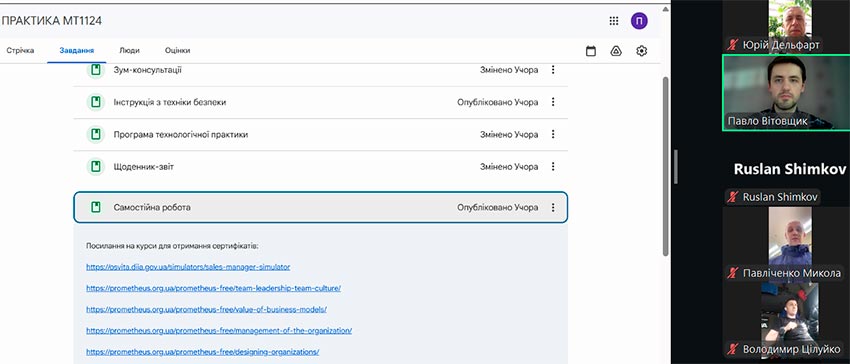Select Павло Вітовщик video thumbnail
This screenshot has height=364, width=850.
pyautogui.click(x=786, y=92)
